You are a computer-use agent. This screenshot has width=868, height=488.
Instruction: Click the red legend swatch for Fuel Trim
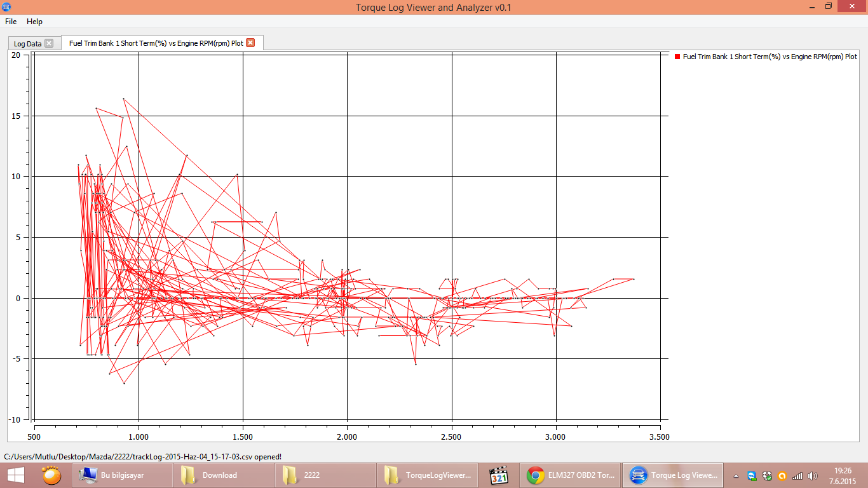(x=677, y=57)
